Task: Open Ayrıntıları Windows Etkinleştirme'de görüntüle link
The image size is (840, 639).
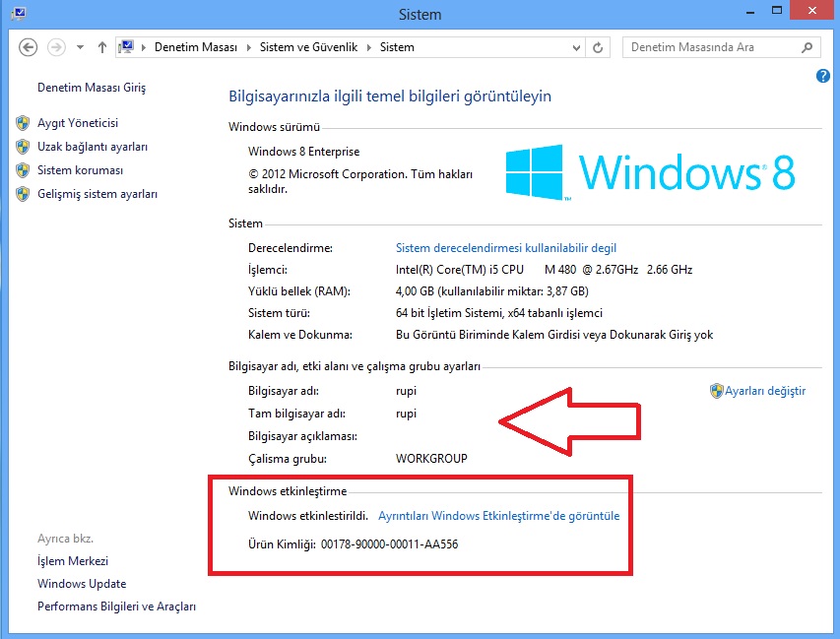Action: (x=498, y=516)
